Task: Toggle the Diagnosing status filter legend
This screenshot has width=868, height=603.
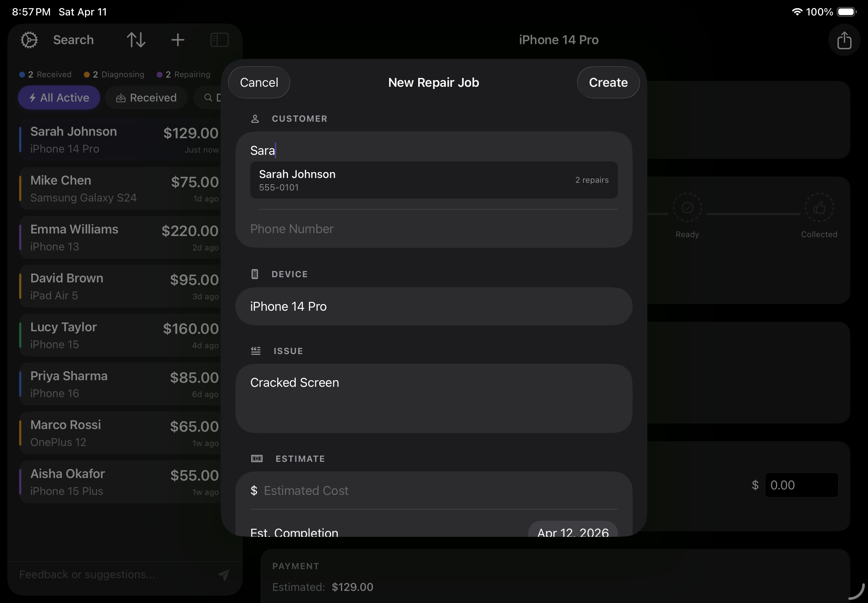Action: (114, 74)
